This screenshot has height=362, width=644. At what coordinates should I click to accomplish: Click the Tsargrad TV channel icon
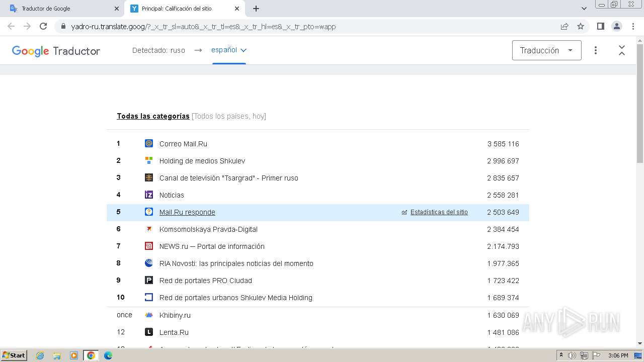tap(149, 177)
